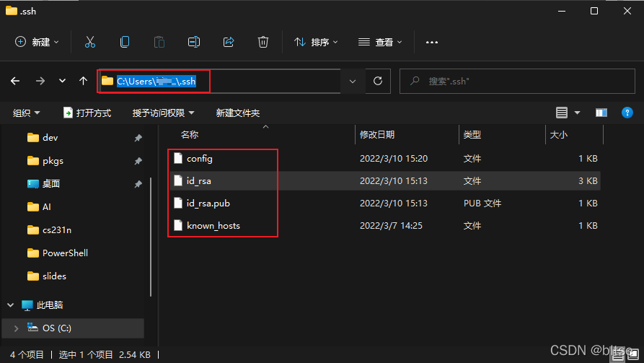Select the id_rsa file icon

click(178, 180)
